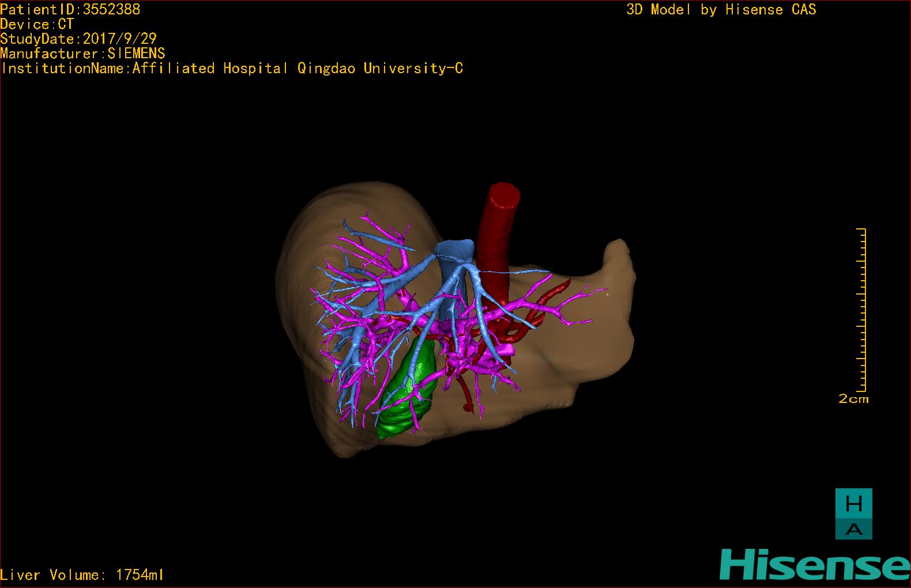
Task: Click the "3D Model by Hisense CAS" label
Action: 721,9
